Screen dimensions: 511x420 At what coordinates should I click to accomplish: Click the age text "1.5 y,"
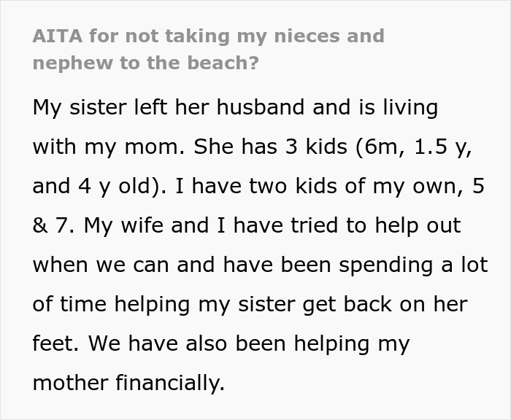pos(442,147)
